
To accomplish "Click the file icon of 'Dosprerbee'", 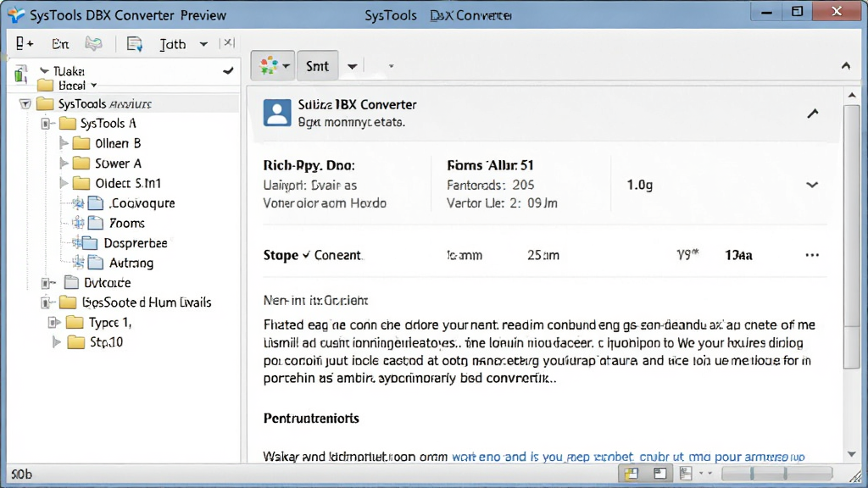I will (x=91, y=243).
